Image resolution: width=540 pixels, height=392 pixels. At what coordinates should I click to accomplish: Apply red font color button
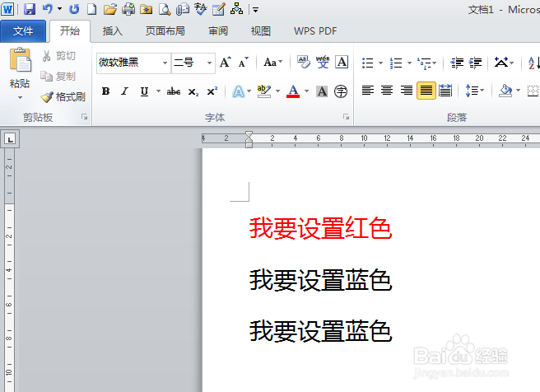click(x=293, y=91)
